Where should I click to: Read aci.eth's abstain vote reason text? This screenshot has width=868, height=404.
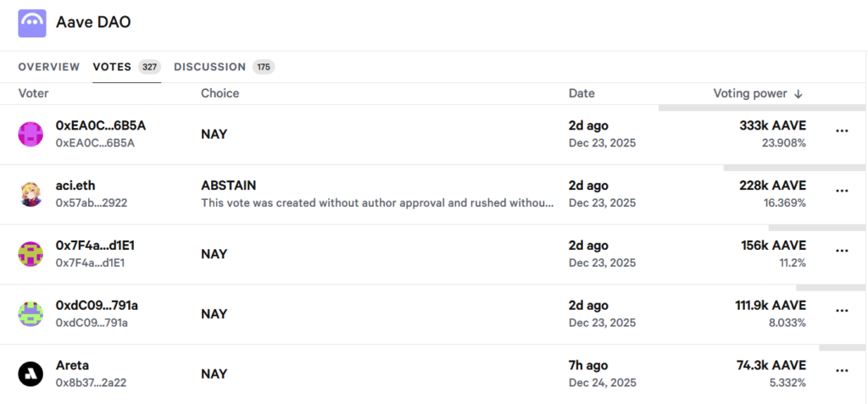[x=377, y=203]
